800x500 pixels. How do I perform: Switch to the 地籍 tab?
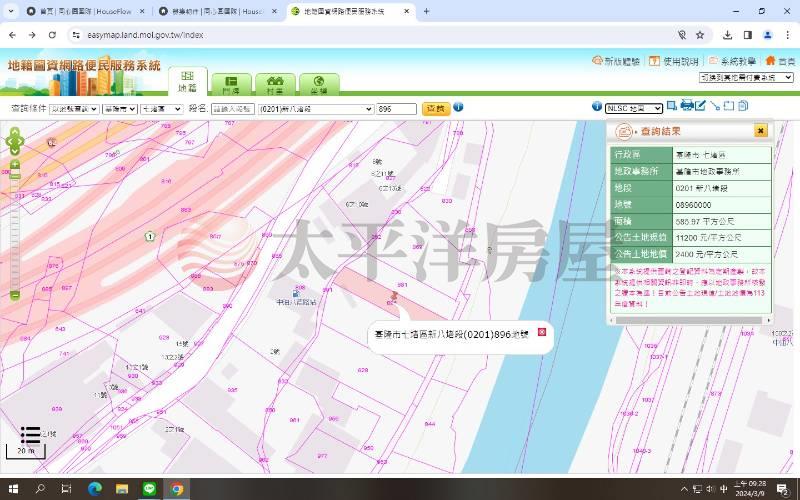(x=187, y=82)
